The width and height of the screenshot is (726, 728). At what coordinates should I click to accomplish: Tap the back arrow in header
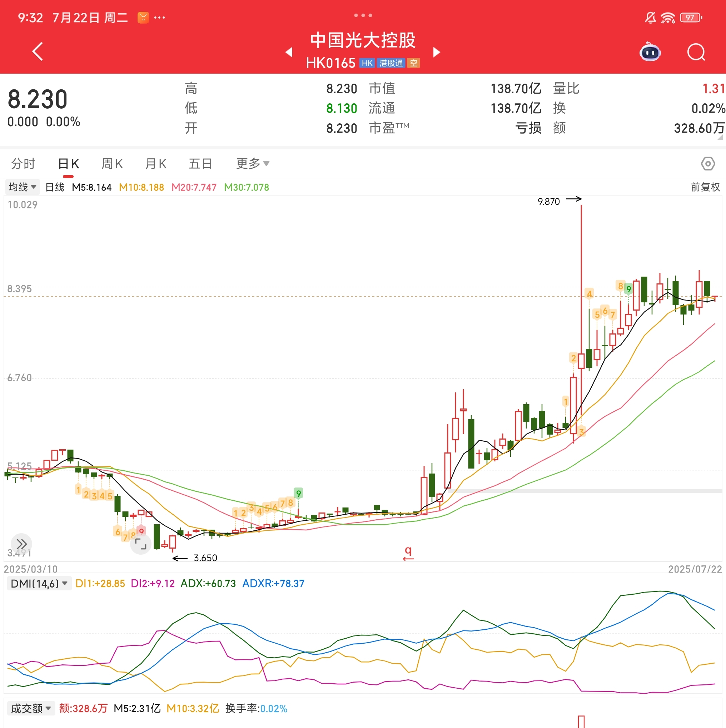coord(38,51)
